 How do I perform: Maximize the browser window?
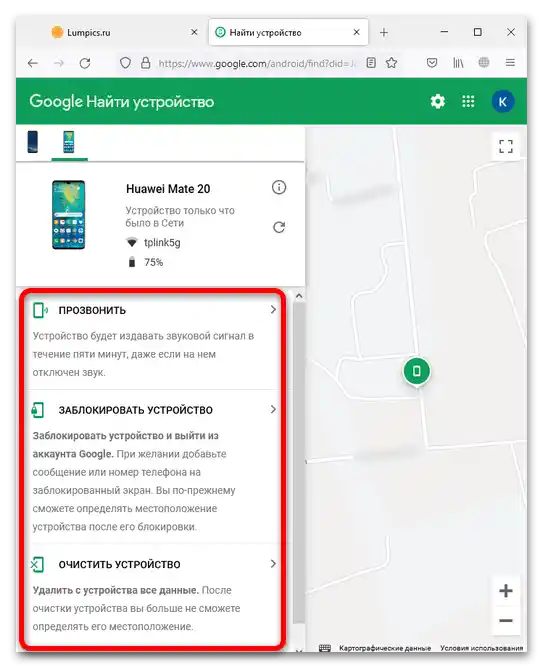tap(478, 32)
